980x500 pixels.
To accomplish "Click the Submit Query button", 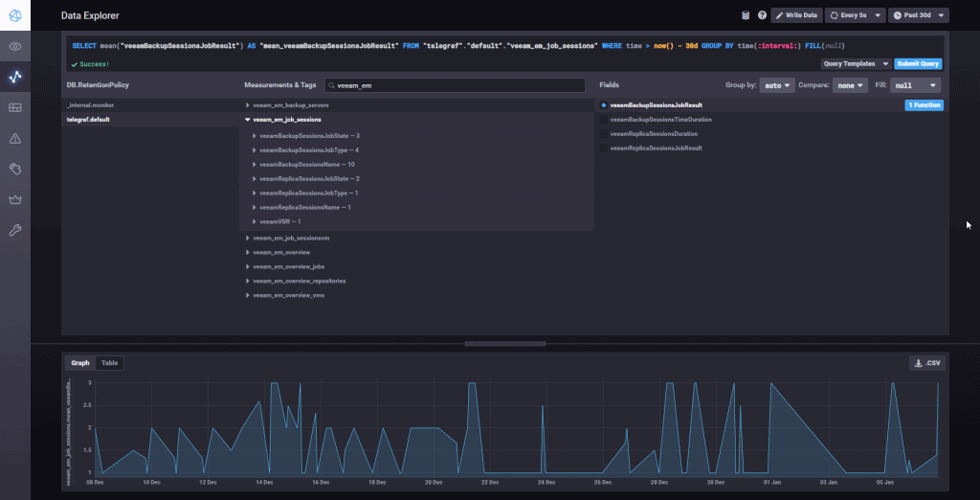I will point(918,64).
